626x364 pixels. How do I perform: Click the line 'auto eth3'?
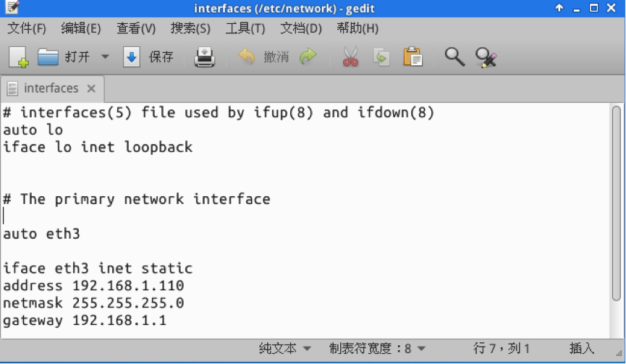click(x=41, y=234)
